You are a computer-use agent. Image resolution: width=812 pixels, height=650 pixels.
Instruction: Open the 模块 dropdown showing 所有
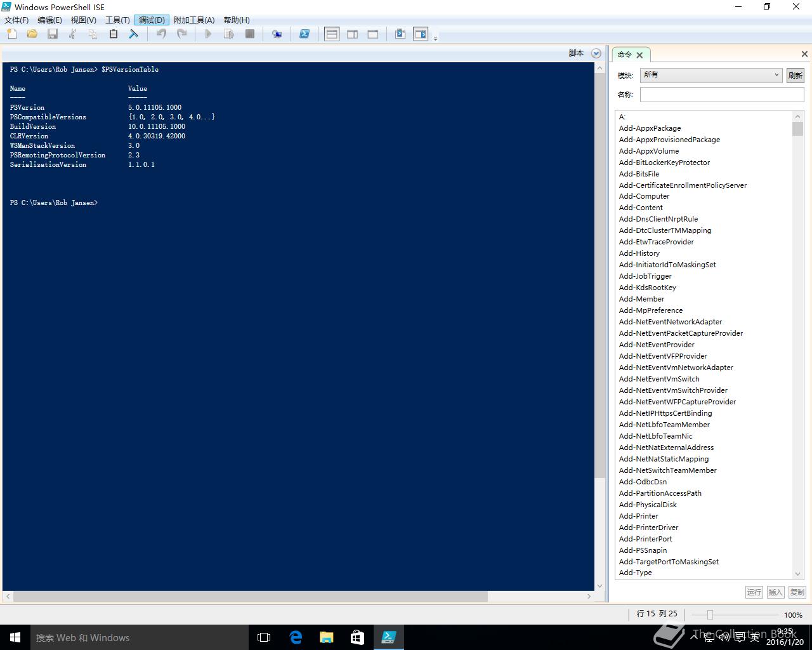(711, 75)
